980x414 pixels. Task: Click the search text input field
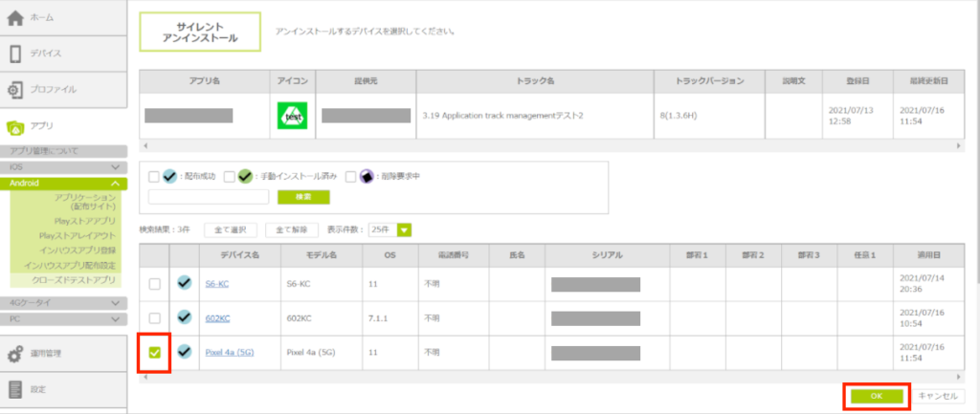click(209, 197)
